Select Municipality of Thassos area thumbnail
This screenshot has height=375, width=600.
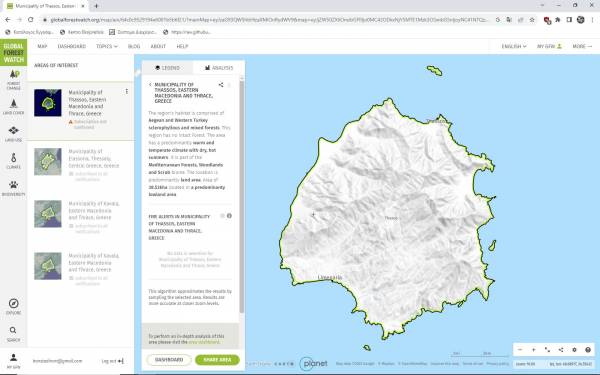point(47,103)
